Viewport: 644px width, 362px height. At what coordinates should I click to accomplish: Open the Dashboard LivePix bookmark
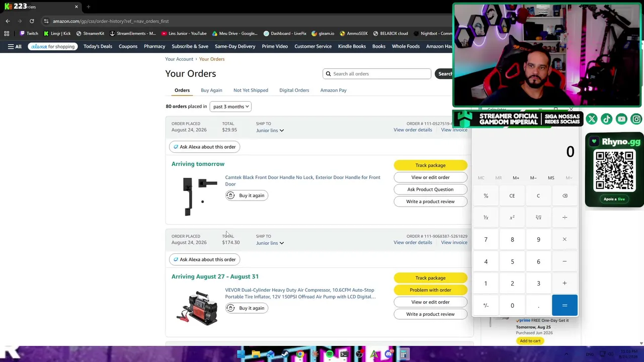pos(285,34)
